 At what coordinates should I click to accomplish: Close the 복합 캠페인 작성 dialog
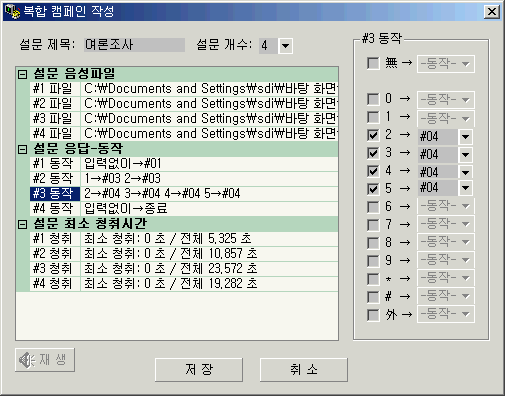pyautogui.click(x=492, y=12)
